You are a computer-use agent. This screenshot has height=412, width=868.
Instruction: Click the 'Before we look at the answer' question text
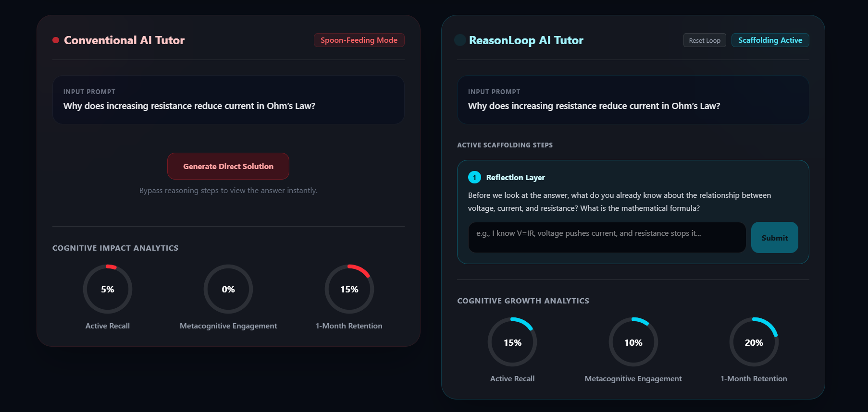620,202
